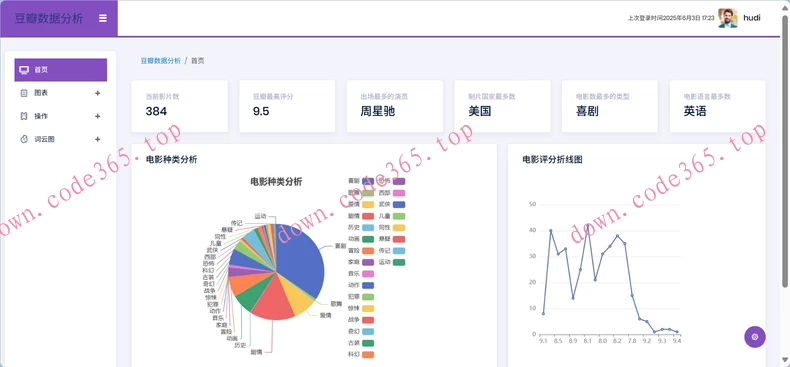
Task: Open the 操作 sidebar menu item
Action: click(60, 116)
